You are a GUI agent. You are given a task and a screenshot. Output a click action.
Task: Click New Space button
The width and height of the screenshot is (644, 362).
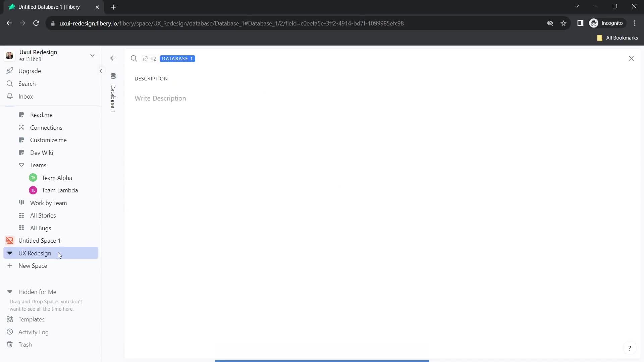point(33,266)
